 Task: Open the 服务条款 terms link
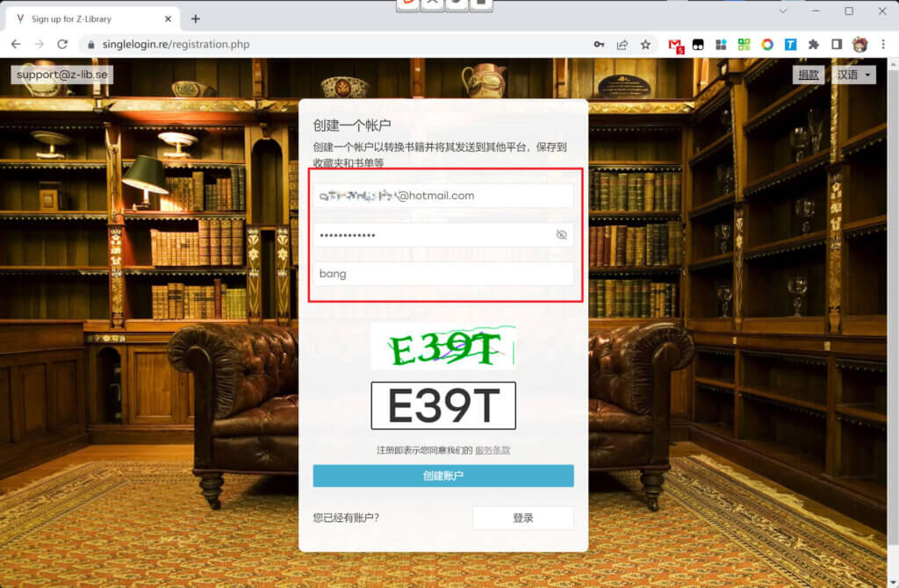pyautogui.click(x=493, y=450)
